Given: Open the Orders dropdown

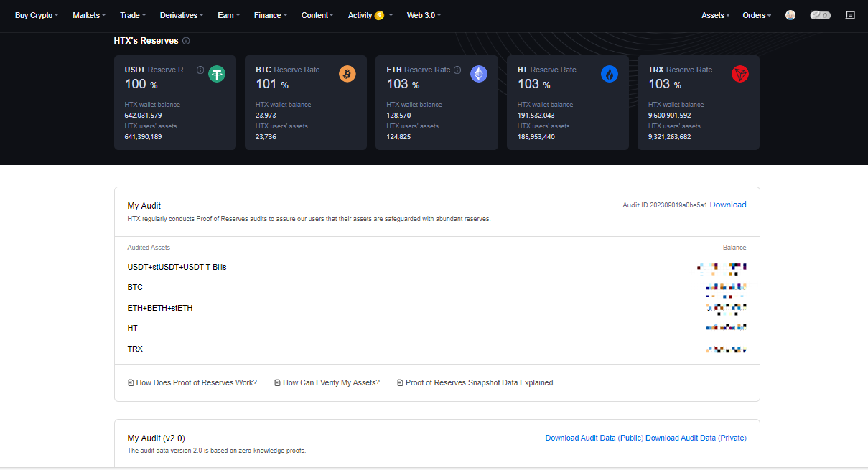Looking at the screenshot, I should (x=757, y=15).
